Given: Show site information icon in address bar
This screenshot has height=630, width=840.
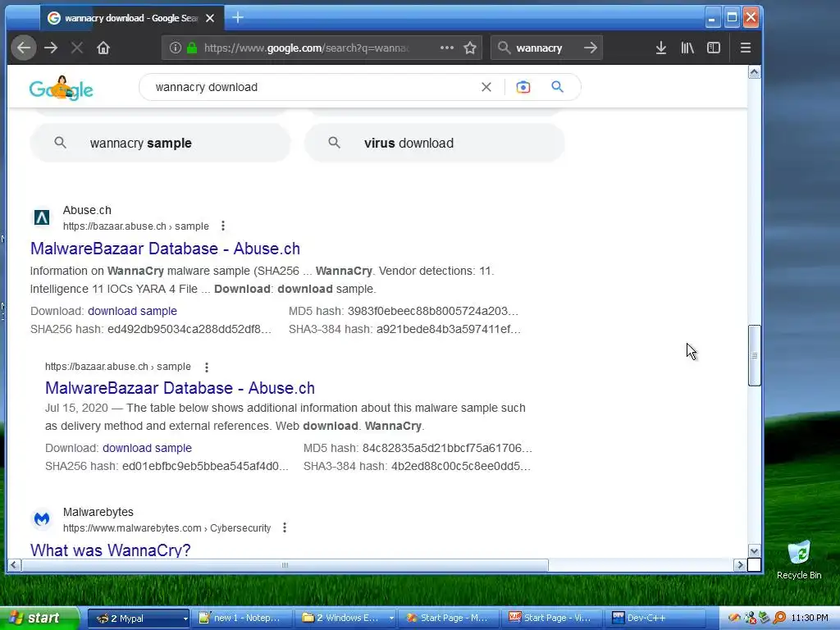Looking at the screenshot, I should click(175, 48).
